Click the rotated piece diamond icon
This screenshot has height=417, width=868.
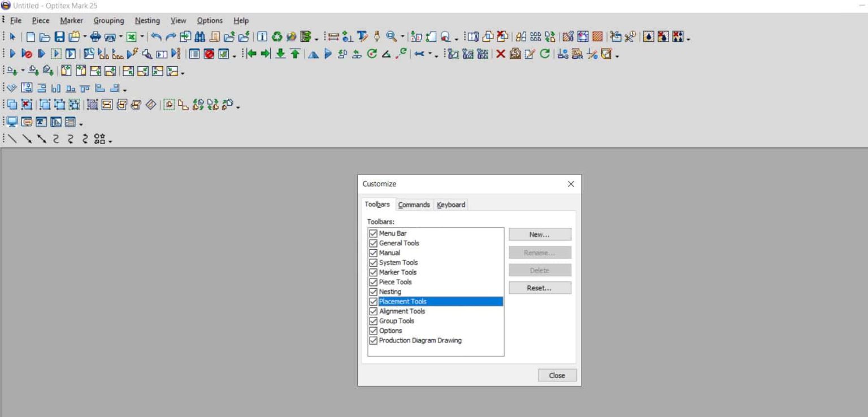pos(151,105)
